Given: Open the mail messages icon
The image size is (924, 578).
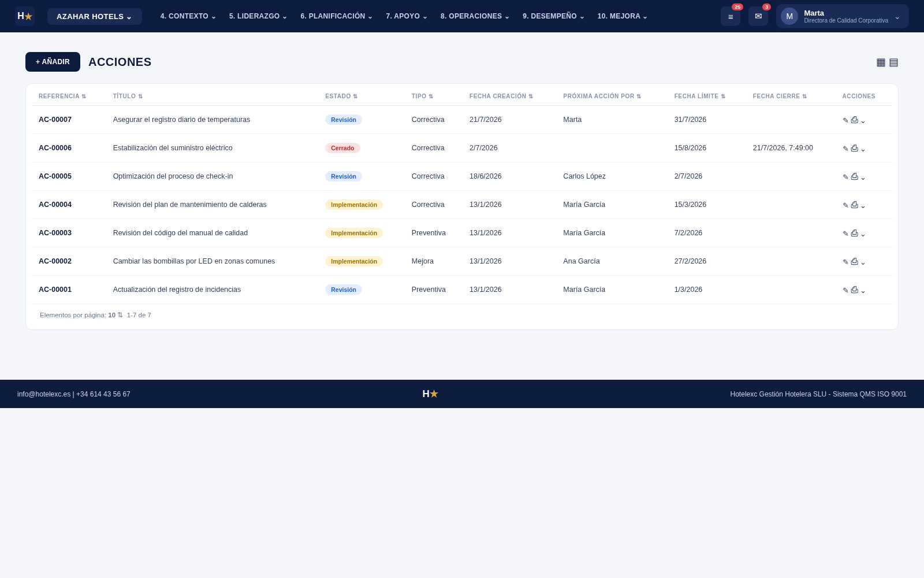Looking at the screenshot, I should point(758,16).
